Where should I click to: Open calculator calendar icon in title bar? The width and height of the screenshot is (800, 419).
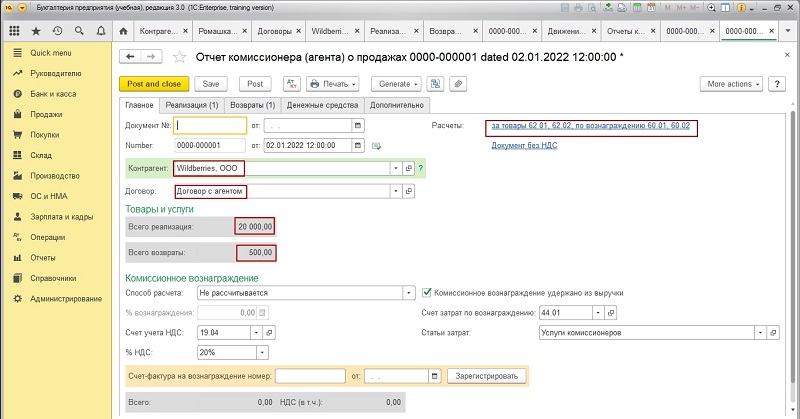pyautogui.click(x=651, y=8)
